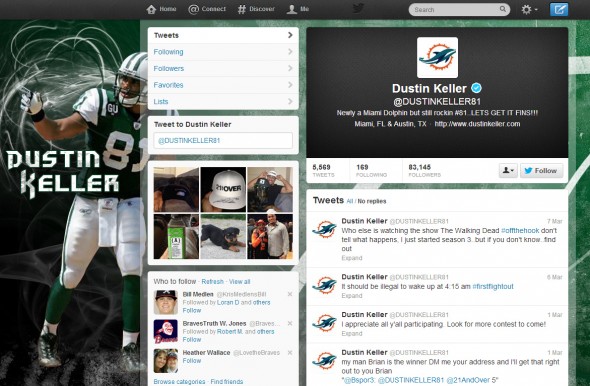Image resolution: width=590 pixels, height=386 pixels.
Task: Click the Twitter bird logo in top bar
Action: (x=358, y=8)
